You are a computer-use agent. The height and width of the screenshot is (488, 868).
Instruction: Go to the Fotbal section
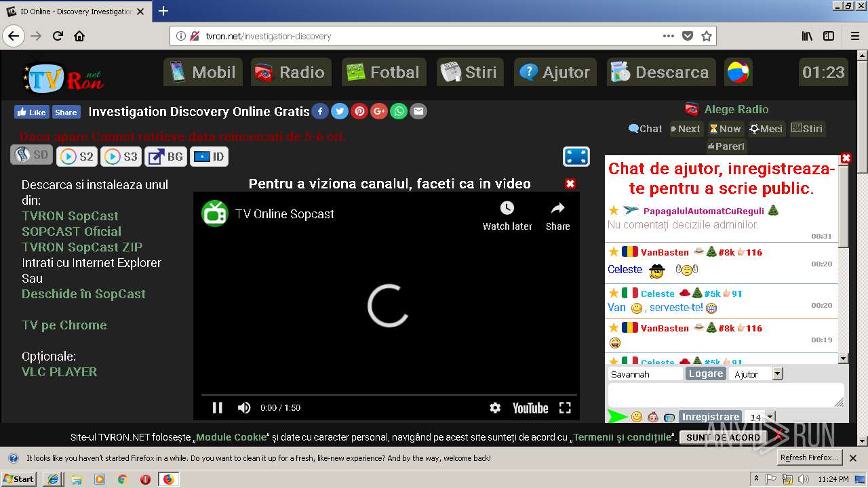pos(384,72)
